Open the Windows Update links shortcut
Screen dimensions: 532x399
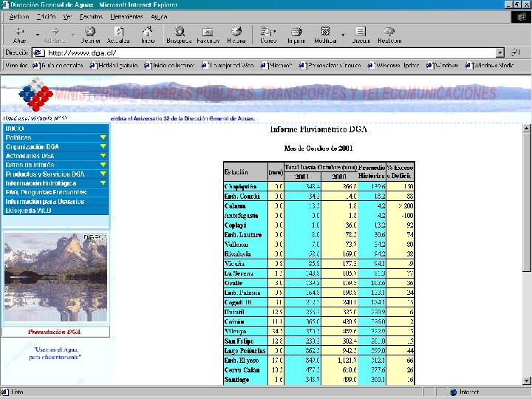point(394,65)
